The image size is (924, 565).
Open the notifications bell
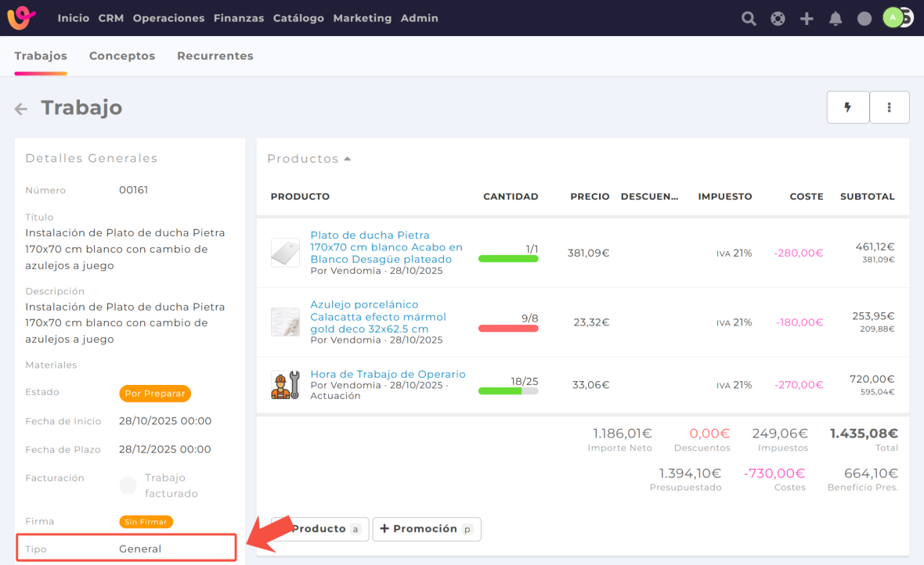pos(836,18)
